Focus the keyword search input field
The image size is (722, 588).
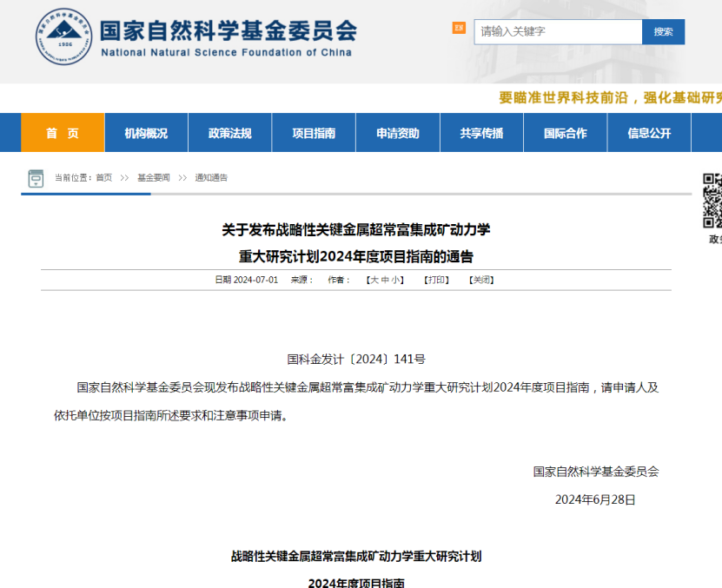point(557,32)
